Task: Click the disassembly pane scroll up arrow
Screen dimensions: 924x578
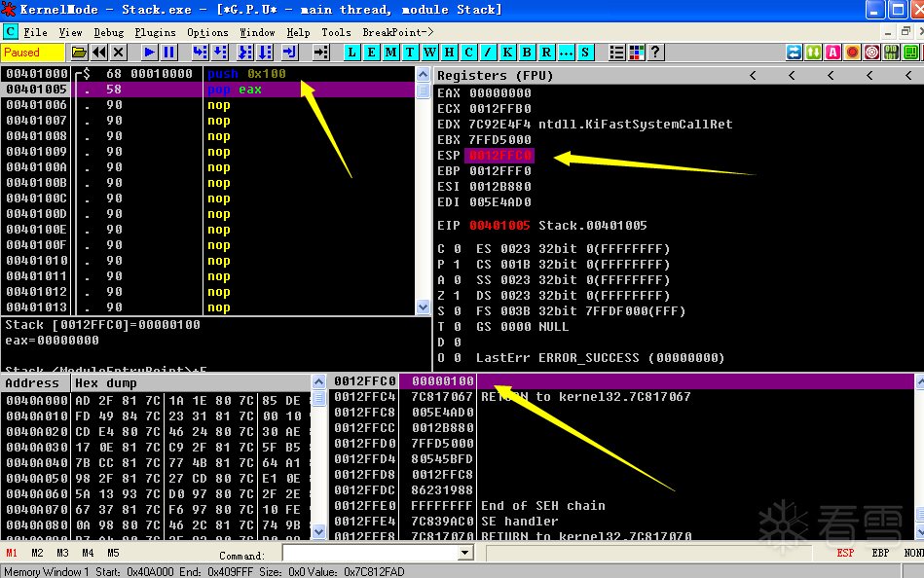Action: click(424, 74)
